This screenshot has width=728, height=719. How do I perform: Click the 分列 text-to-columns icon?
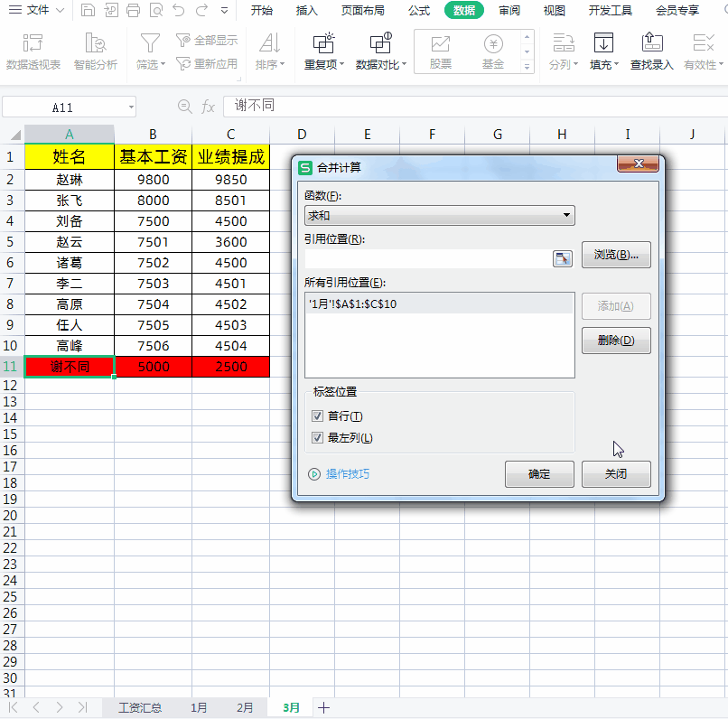pyautogui.click(x=564, y=42)
